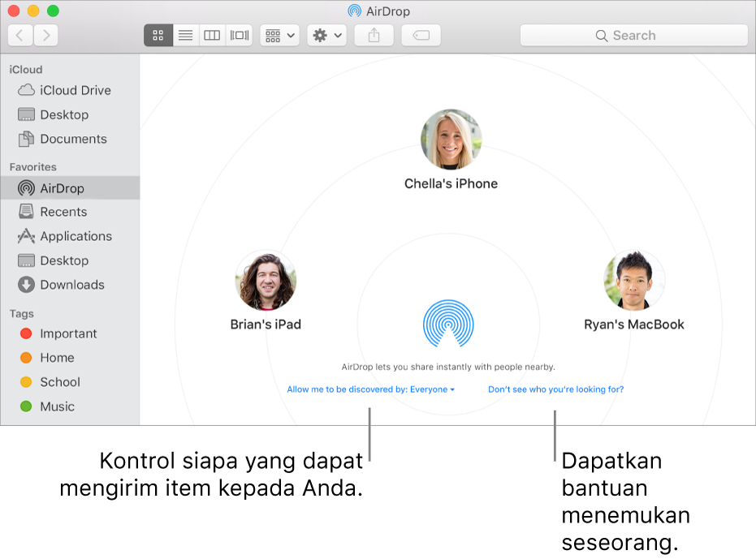Viewport: 756px width, 559px height.
Task: Minimize window with yellow button
Action: pos(33,11)
